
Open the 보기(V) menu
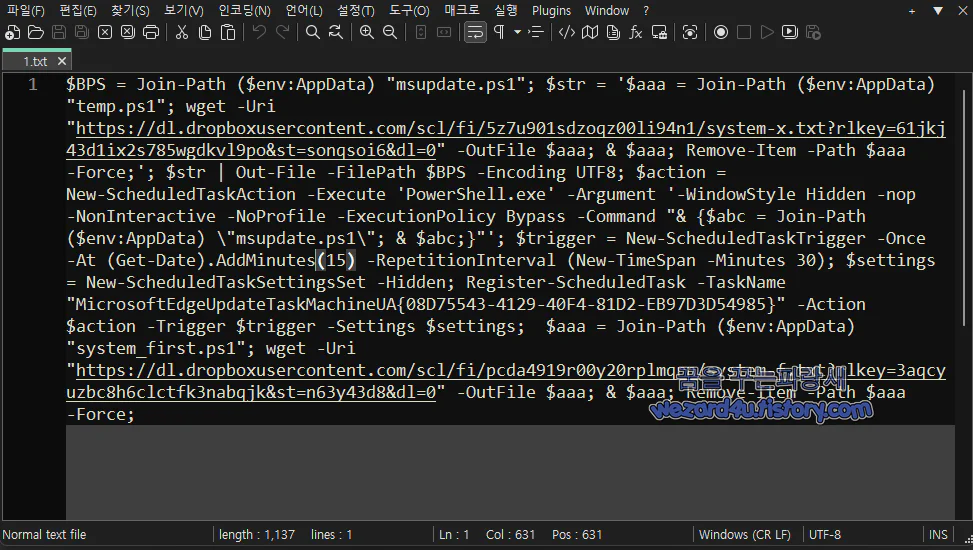tap(184, 11)
